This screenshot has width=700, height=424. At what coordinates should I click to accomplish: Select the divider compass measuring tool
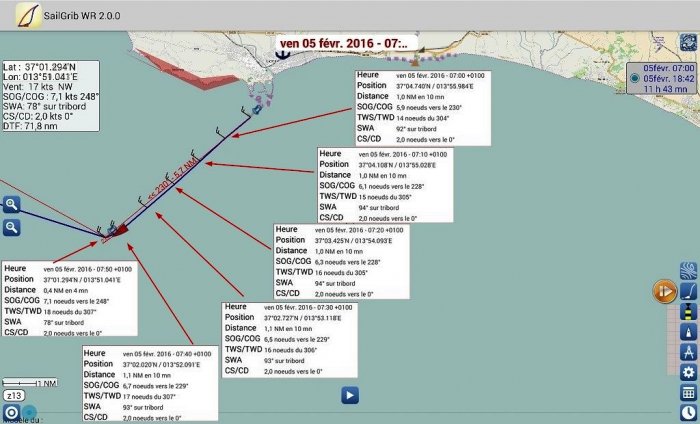688,351
